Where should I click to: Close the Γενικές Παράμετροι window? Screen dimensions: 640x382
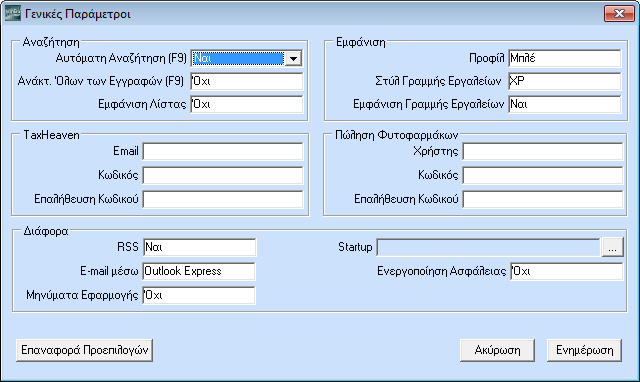[x=619, y=13]
